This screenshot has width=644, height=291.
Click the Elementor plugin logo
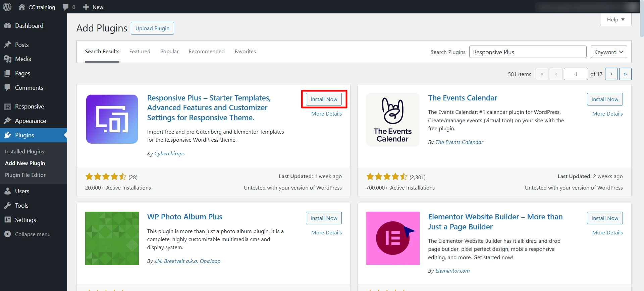[393, 238]
